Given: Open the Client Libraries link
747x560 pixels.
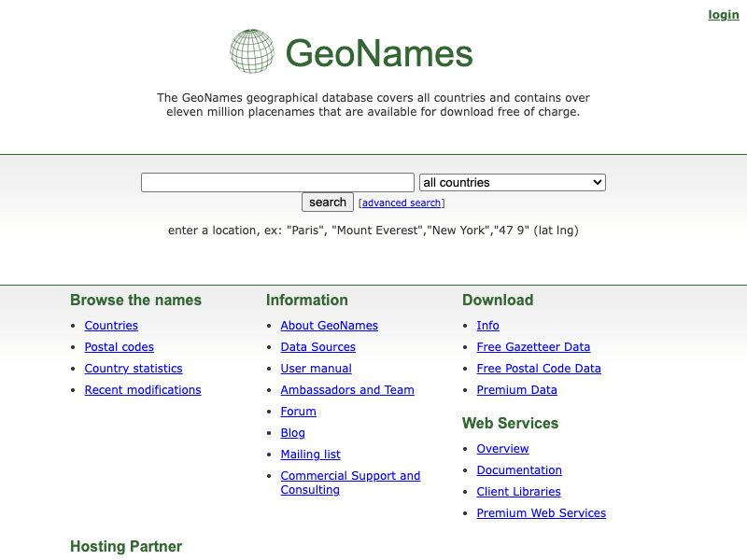Looking at the screenshot, I should click(519, 492).
